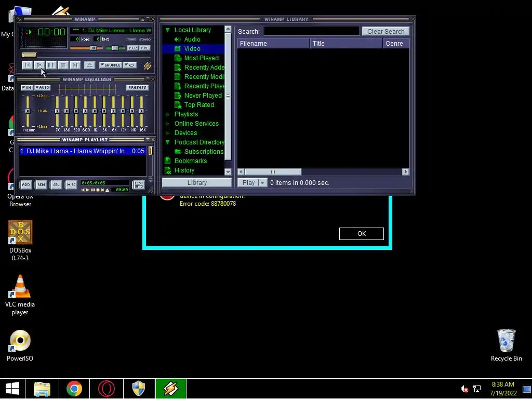Collapse the Podcast Directory node
The height and width of the screenshot is (399, 532).
tap(167, 142)
